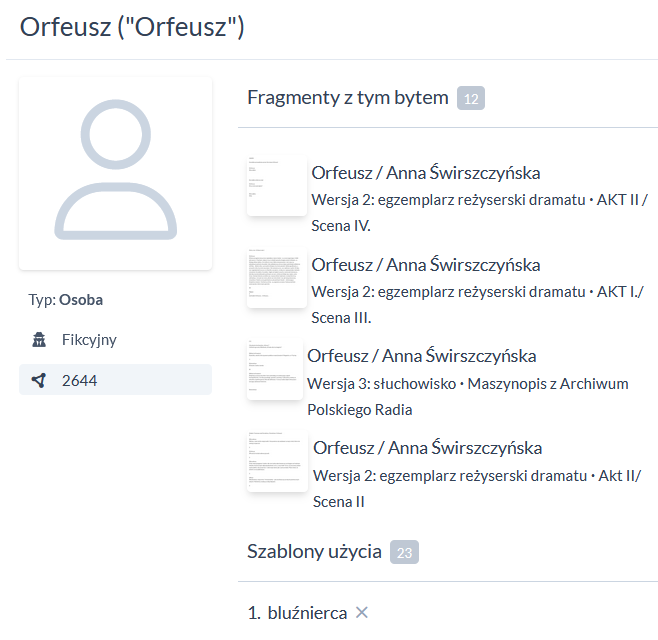658x640 pixels.
Task: Click the Fikcyjny label
Action: click(89, 340)
